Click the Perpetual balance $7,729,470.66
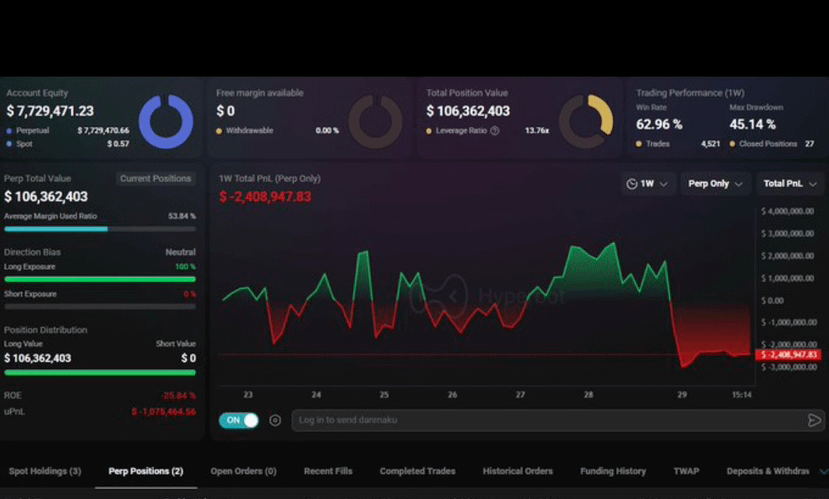Image resolution: width=829 pixels, height=499 pixels. 103,131
